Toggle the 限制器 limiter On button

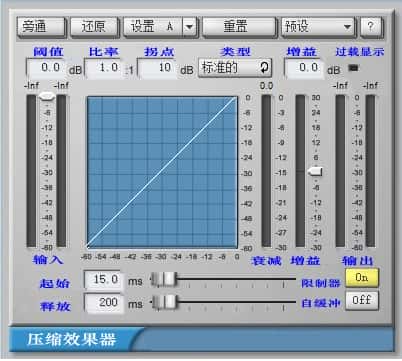click(362, 278)
